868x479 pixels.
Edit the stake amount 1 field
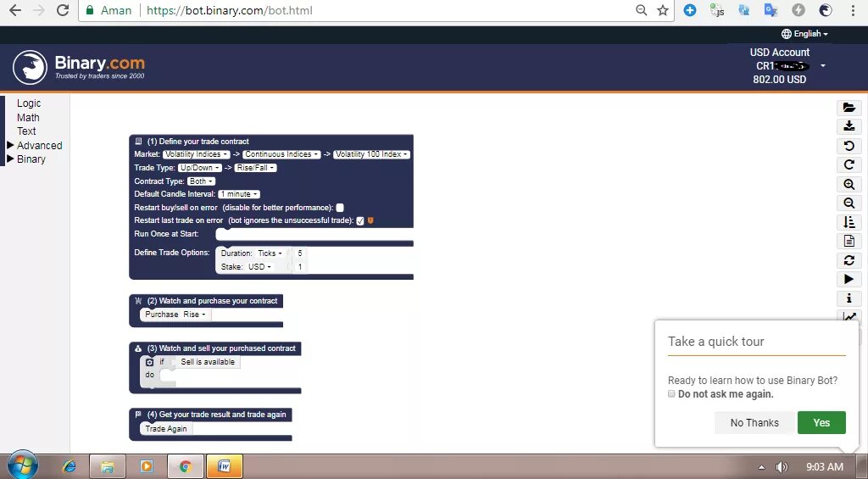pyautogui.click(x=300, y=267)
